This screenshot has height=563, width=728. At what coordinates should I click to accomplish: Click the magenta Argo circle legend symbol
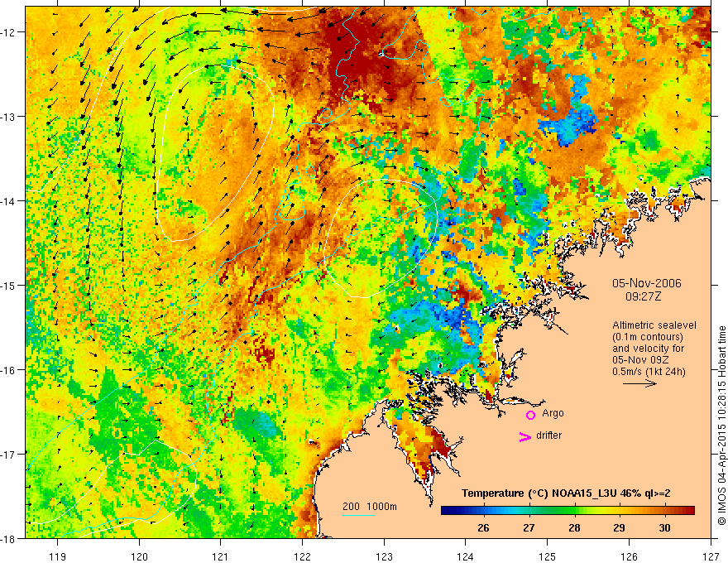[530, 415]
